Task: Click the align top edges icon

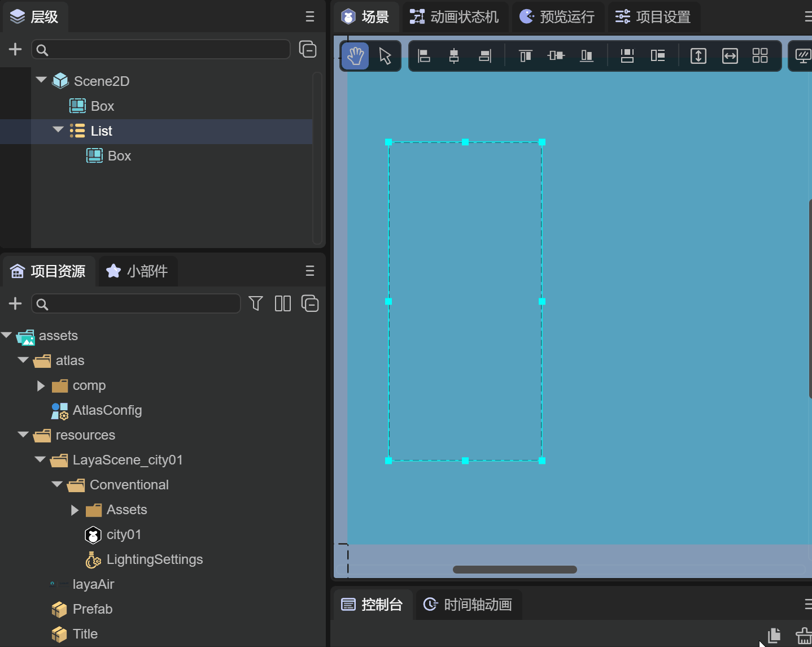Action: (525, 56)
